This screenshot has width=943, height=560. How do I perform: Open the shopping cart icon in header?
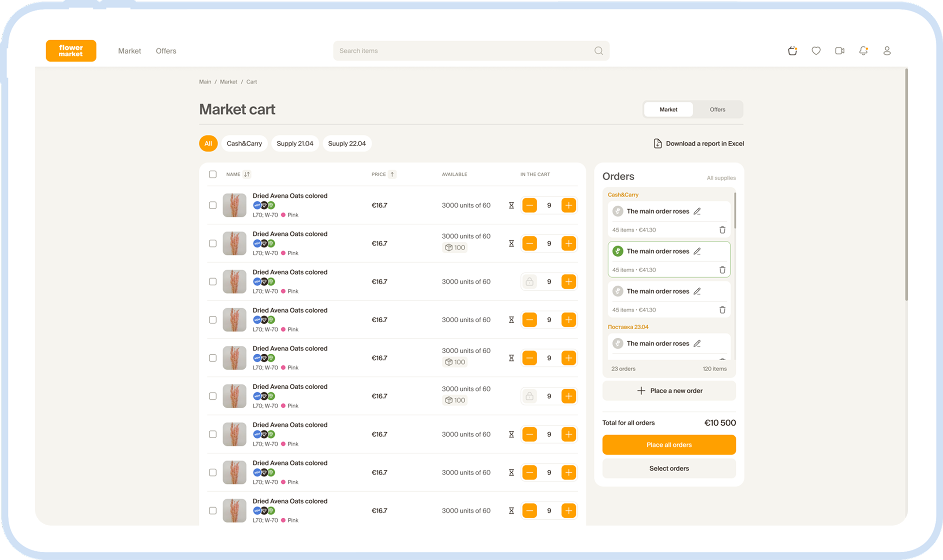pos(792,50)
